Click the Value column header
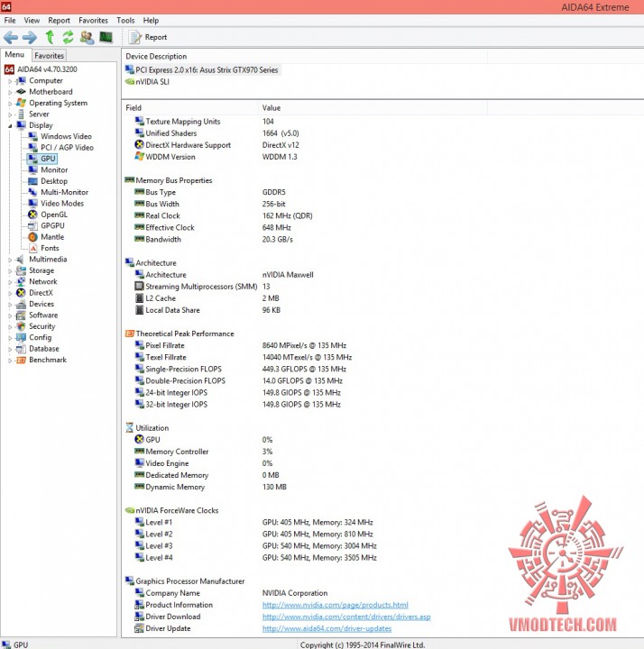Viewport: 644px width, 649px height. (x=373, y=107)
